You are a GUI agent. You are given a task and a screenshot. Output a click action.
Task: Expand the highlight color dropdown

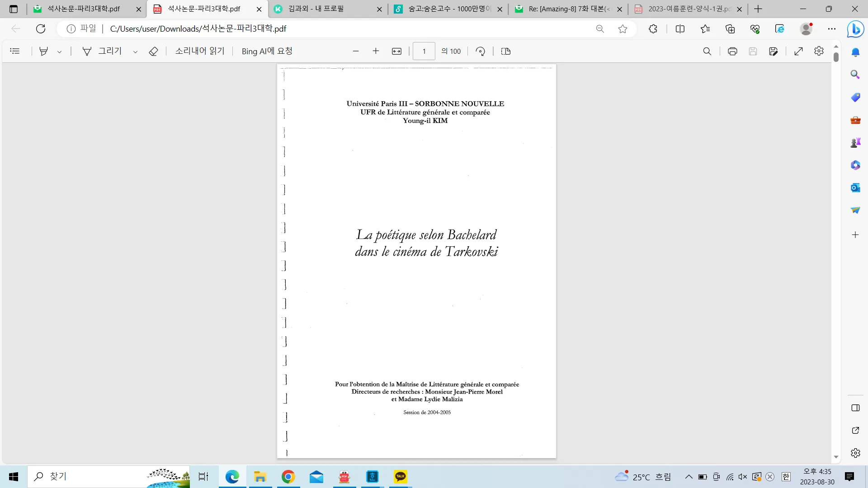(59, 52)
